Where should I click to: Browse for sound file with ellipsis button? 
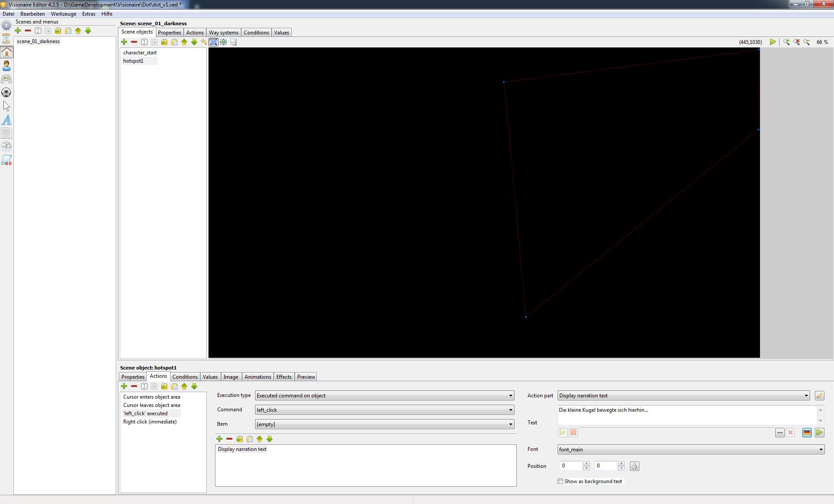pyautogui.click(x=780, y=433)
